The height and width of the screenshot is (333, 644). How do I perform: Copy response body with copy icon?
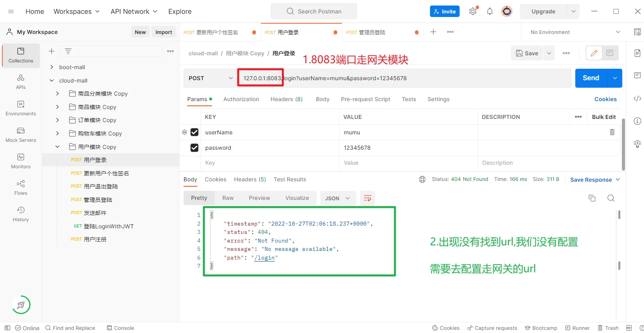[x=592, y=198]
